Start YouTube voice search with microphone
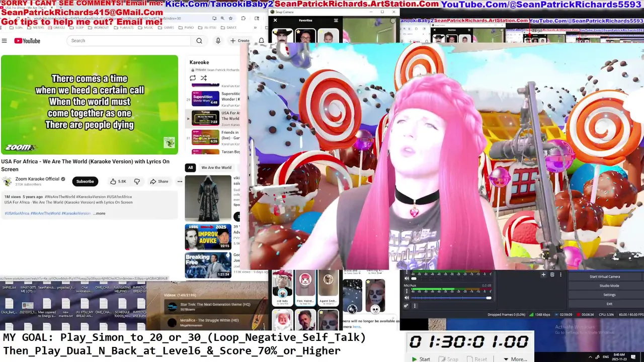 [x=218, y=41]
